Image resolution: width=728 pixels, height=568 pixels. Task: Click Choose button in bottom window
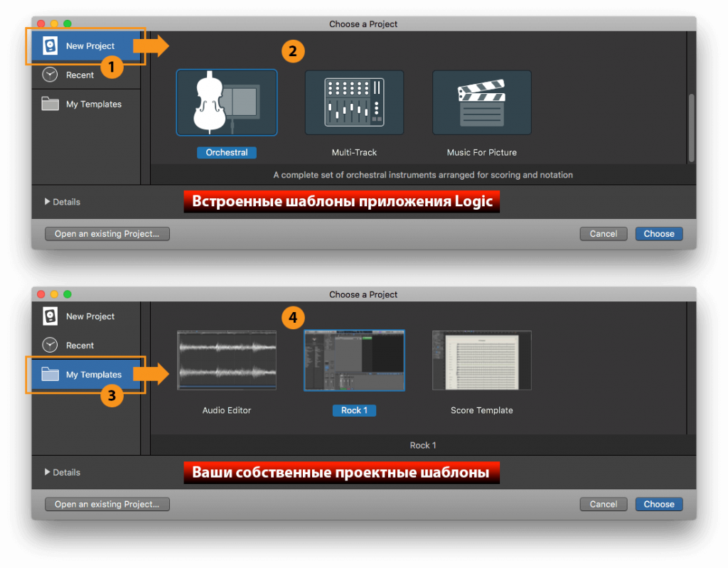point(659,504)
